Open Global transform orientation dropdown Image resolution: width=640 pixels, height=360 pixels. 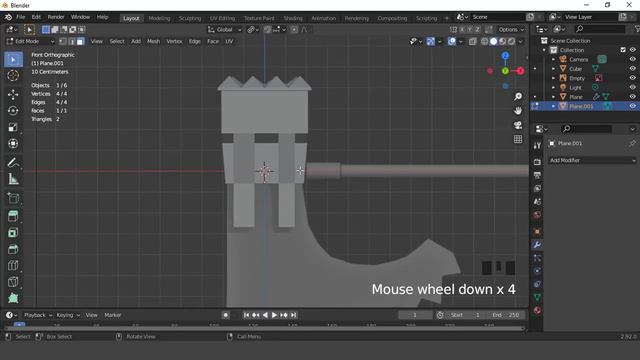coord(225,29)
